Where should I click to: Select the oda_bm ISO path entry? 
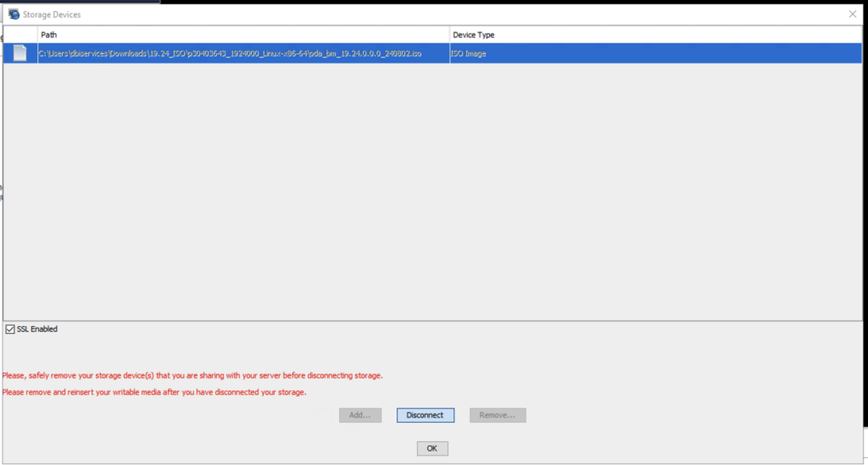pos(231,53)
